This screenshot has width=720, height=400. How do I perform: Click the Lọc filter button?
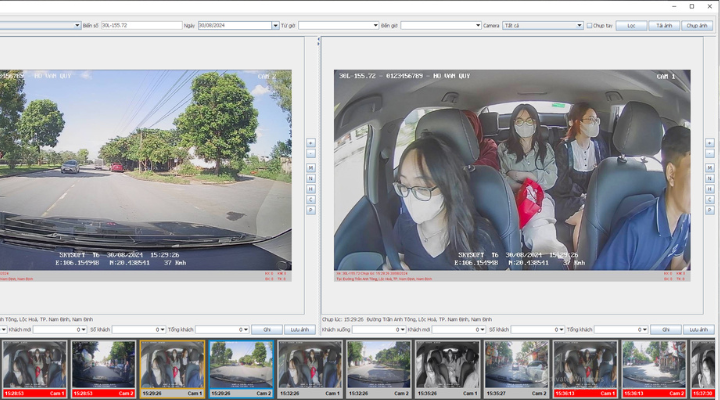coord(631,26)
